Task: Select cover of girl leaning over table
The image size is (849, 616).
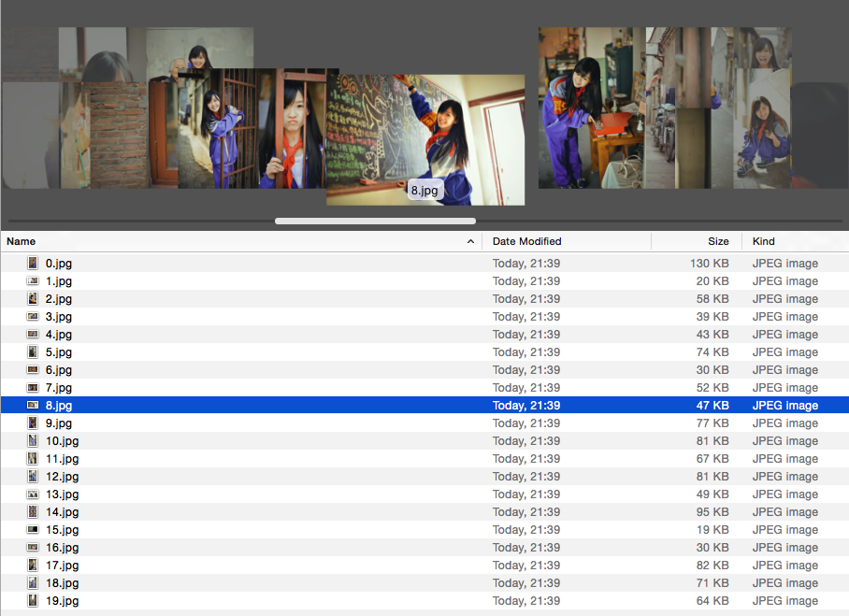Action: click(592, 107)
